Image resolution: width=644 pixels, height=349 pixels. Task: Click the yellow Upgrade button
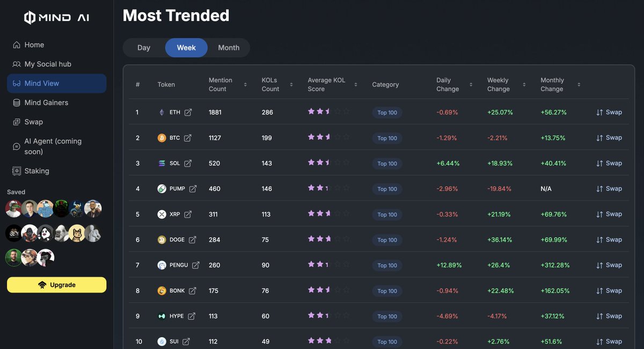click(x=56, y=285)
